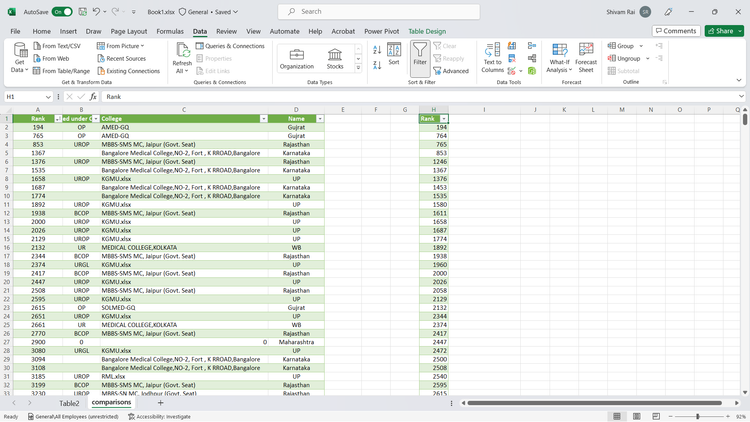Switch to the Home tab

click(42, 31)
